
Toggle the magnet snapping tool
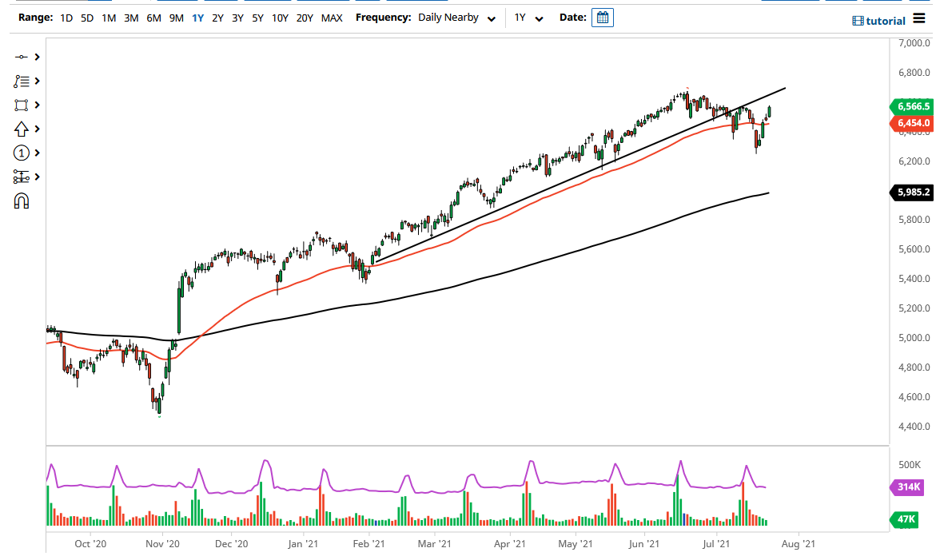[22, 201]
